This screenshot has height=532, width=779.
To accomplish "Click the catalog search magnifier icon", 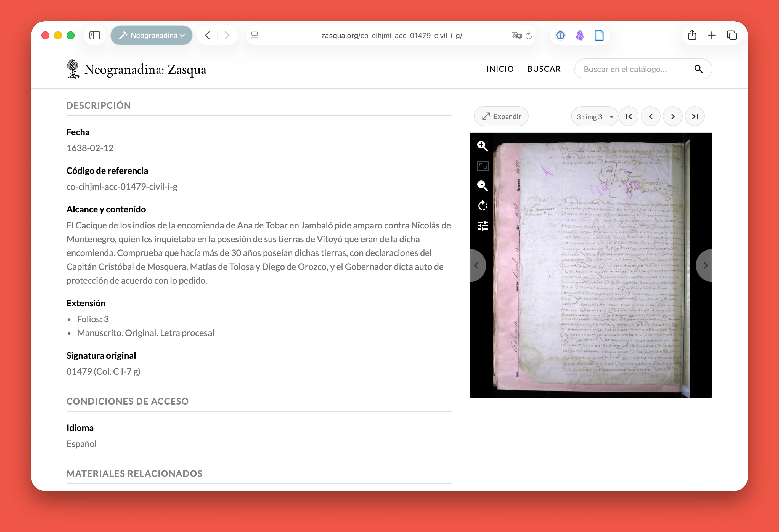I will pyautogui.click(x=698, y=69).
